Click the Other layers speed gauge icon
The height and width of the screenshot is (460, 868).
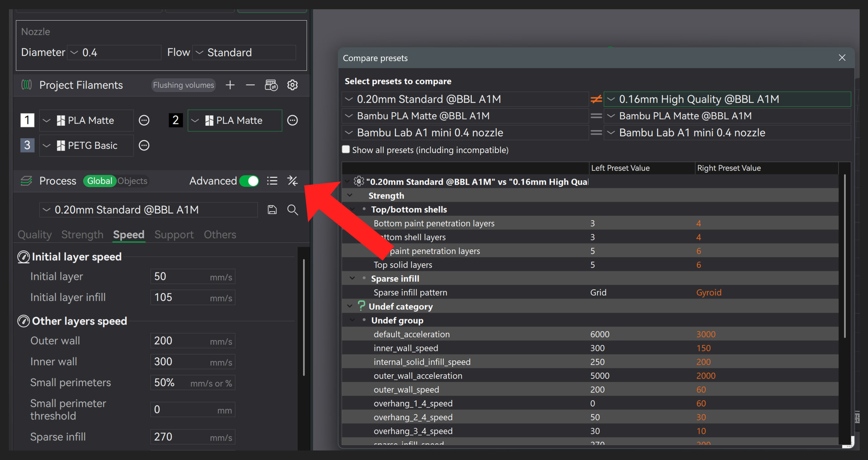point(24,321)
